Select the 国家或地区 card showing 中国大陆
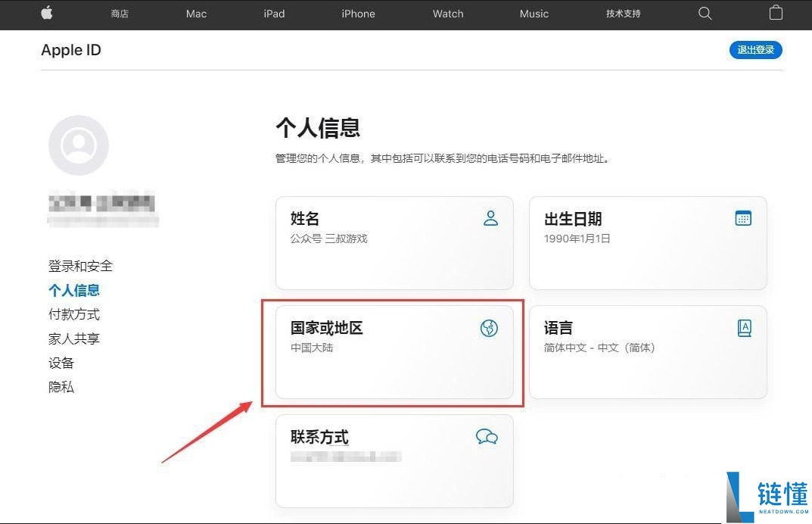Viewport: 812px width, 524px height. pos(394,352)
